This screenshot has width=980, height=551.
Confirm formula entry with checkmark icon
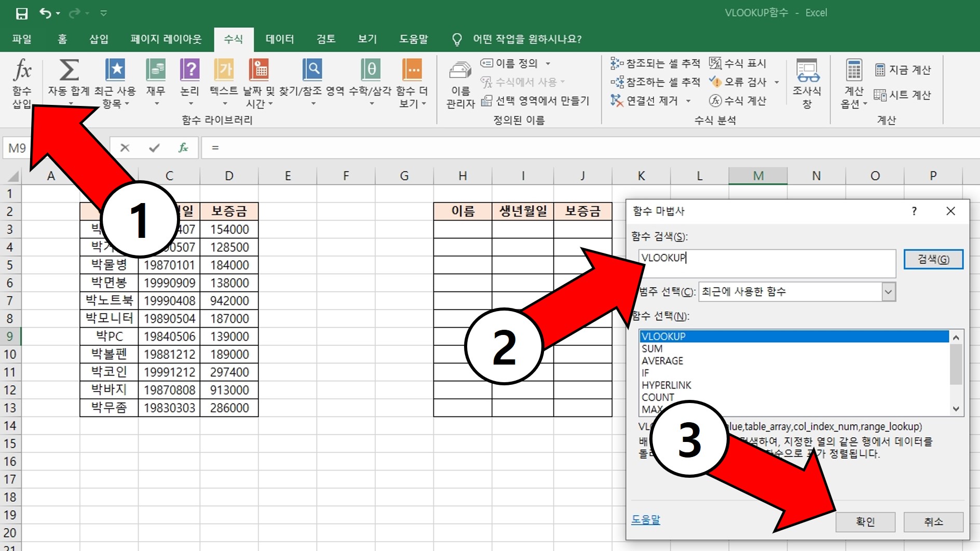coord(154,148)
